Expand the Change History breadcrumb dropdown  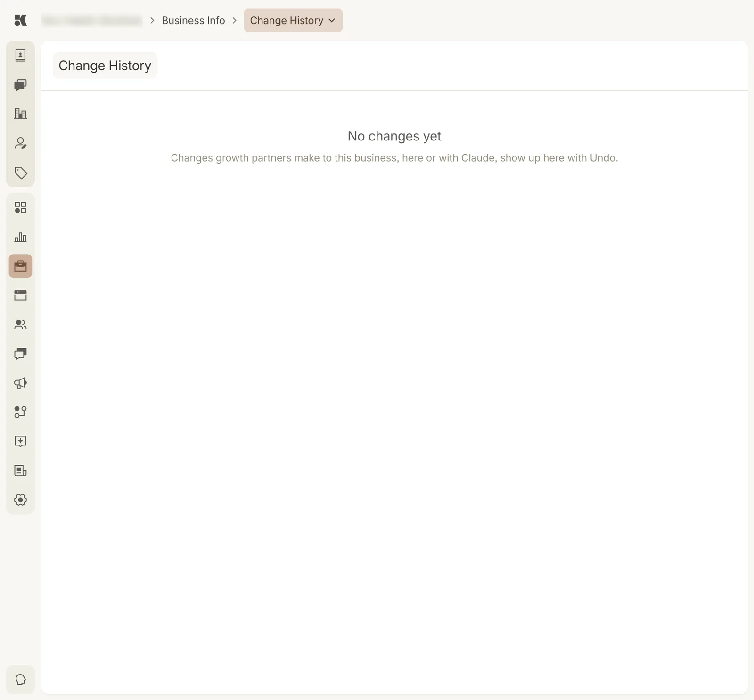tap(293, 20)
